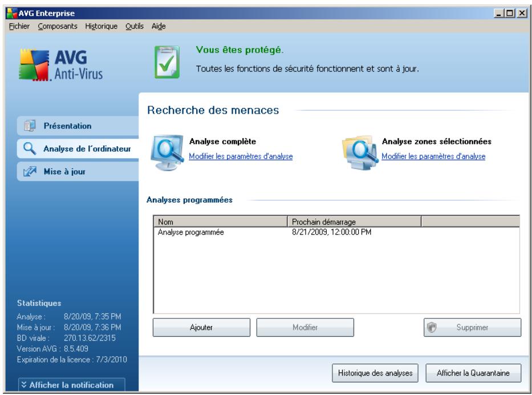The image size is (532, 395).
Task: Open the Outils menu
Action: (135, 26)
